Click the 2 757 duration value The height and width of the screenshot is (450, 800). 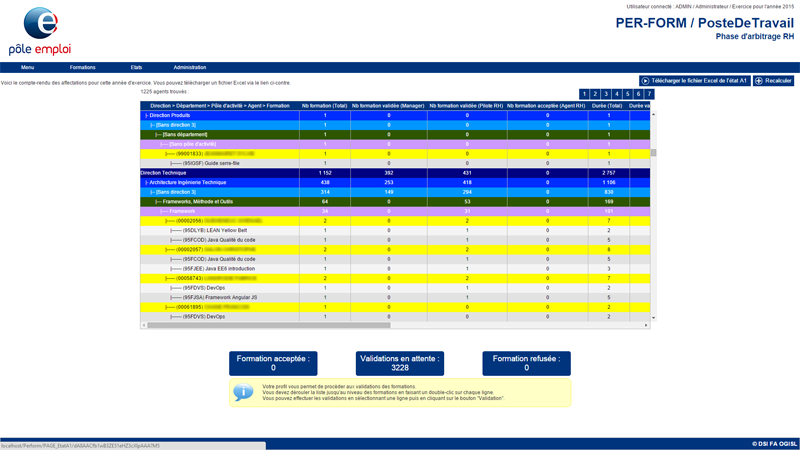(609, 173)
